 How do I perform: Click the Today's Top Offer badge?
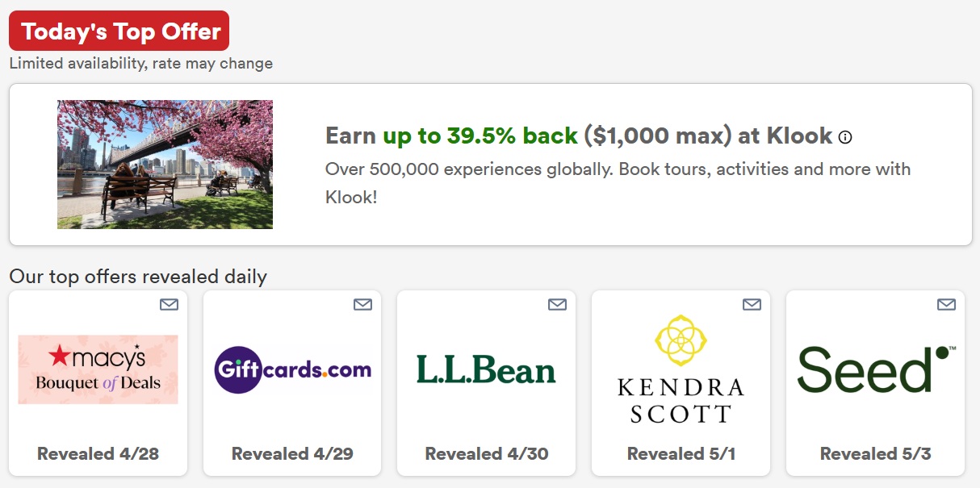(119, 31)
